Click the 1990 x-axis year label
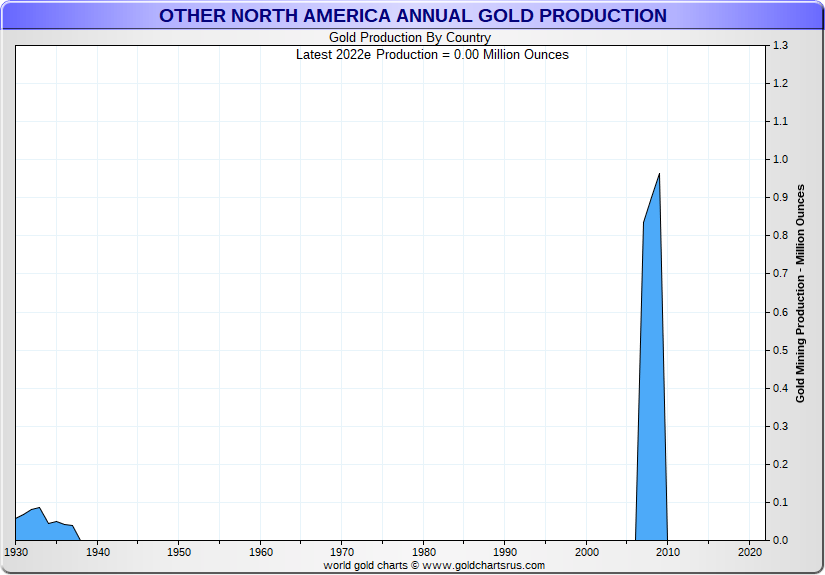The height and width of the screenshot is (575, 825). (x=505, y=551)
